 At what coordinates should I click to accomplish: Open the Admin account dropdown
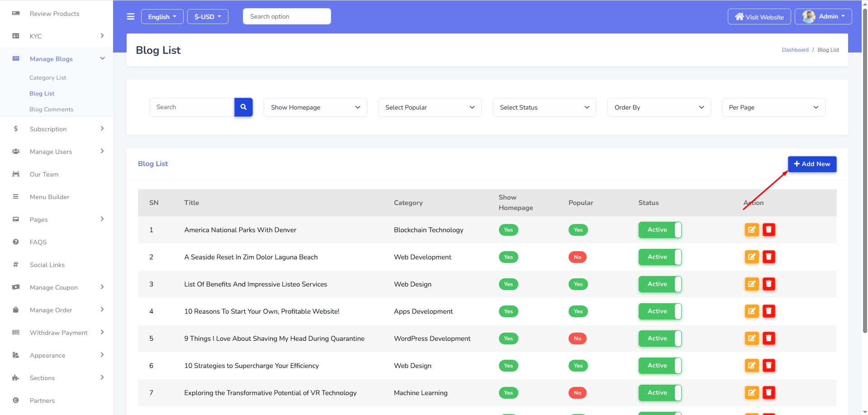pos(823,17)
